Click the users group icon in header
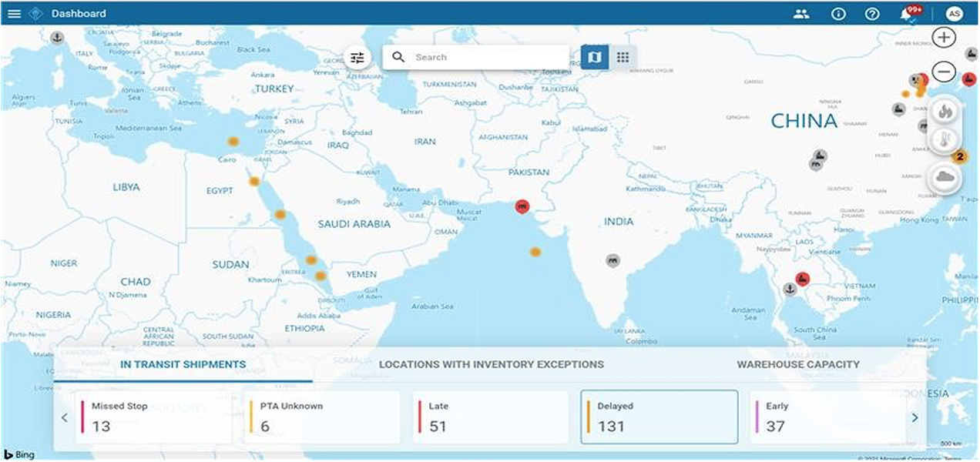 coord(801,14)
